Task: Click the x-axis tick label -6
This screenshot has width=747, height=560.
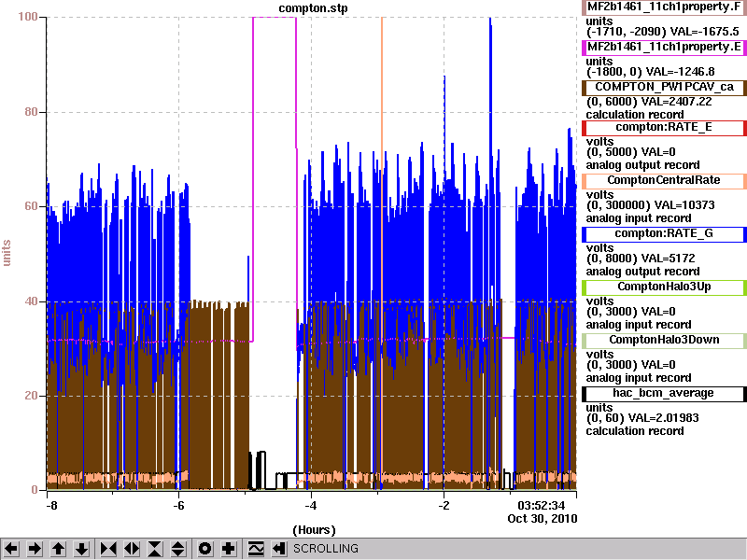Action: [178, 505]
